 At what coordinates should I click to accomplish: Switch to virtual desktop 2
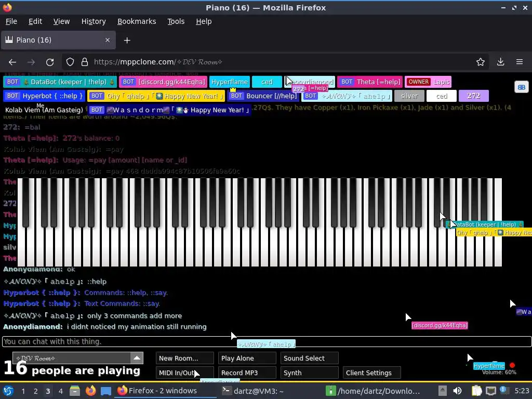pos(36,391)
